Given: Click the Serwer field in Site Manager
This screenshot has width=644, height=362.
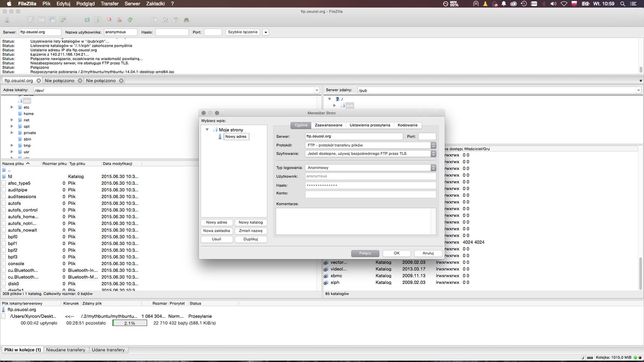Looking at the screenshot, I should tap(354, 136).
